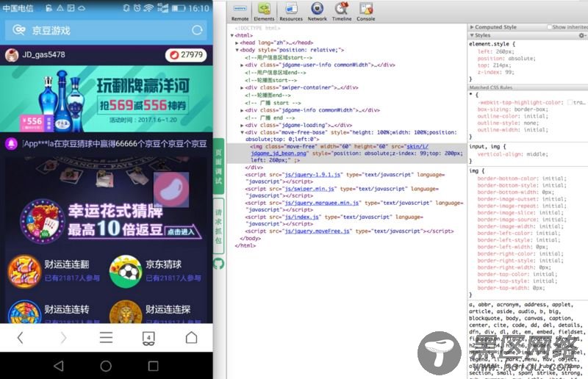588x379 pixels.
Task: Tap the icon left of 京豆游戏 title
Action: pyautogui.click(x=19, y=30)
